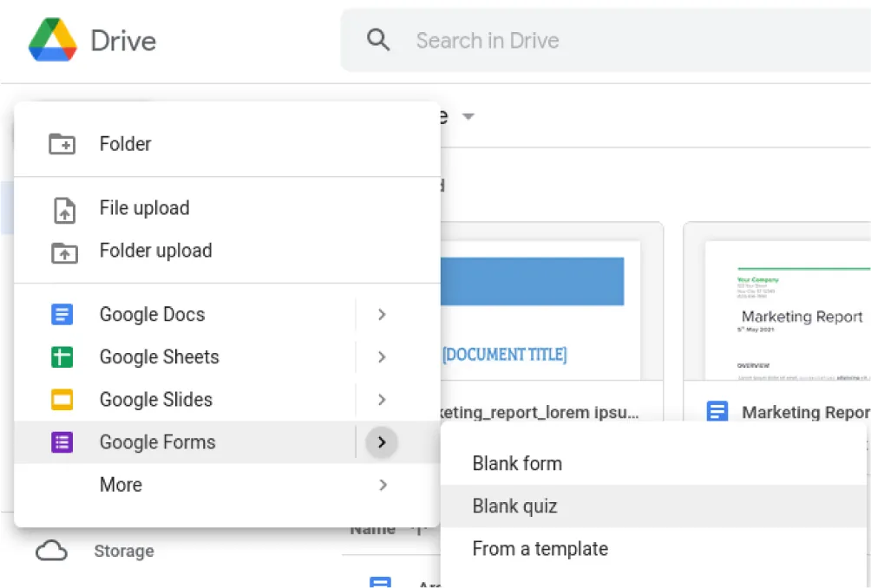Image resolution: width=871 pixels, height=588 pixels.
Task: Select the Google Slides icon
Action: [x=62, y=399]
